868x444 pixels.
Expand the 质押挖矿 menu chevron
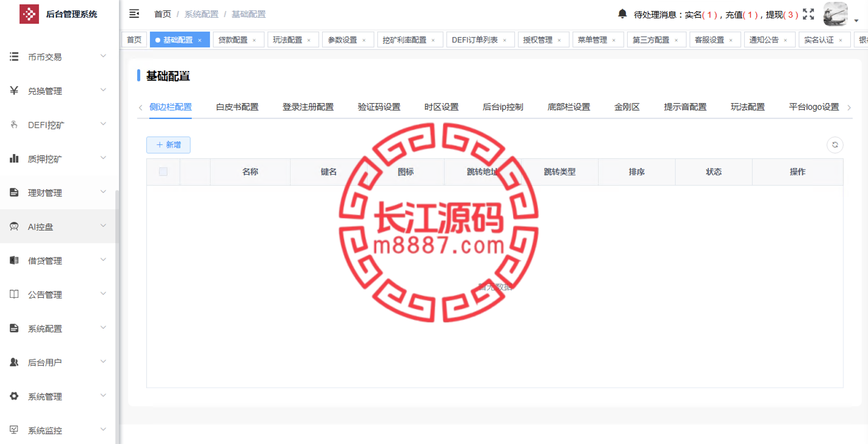click(x=103, y=158)
